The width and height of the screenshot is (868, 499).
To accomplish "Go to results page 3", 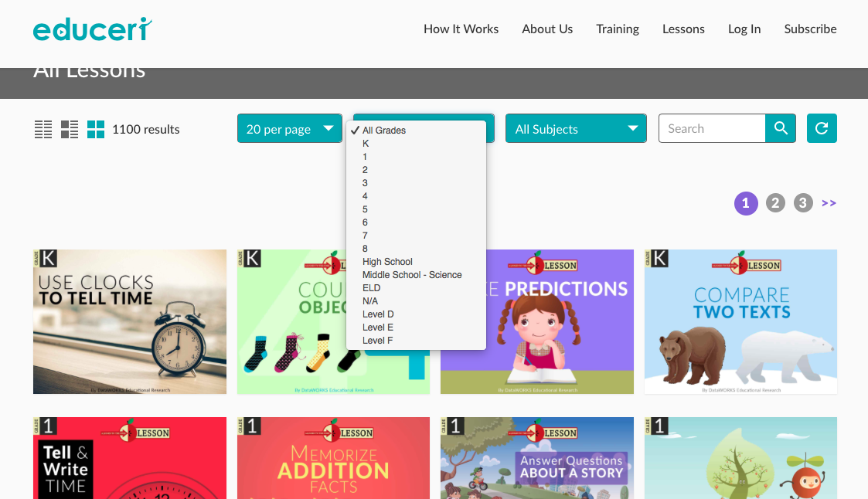I will coord(803,202).
